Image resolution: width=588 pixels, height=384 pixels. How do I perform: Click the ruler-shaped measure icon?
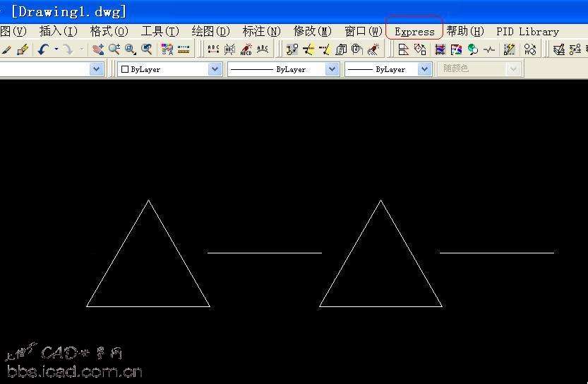[184, 49]
